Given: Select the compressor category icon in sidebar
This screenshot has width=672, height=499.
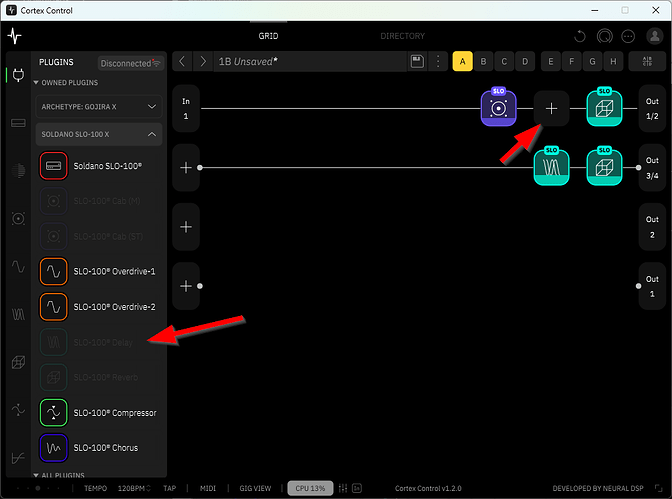Looking at the screenshot, I should point(18,410).
